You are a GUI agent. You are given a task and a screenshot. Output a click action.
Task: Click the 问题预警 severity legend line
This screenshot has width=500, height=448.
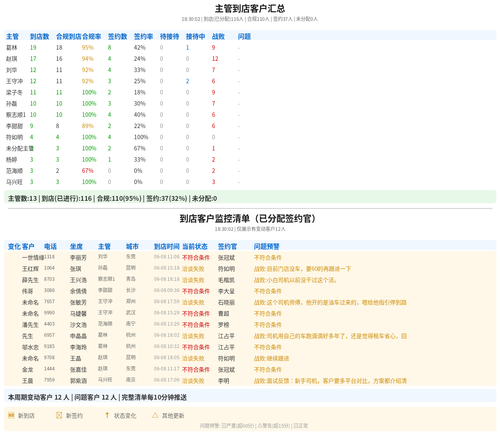[x=254, y=426]
